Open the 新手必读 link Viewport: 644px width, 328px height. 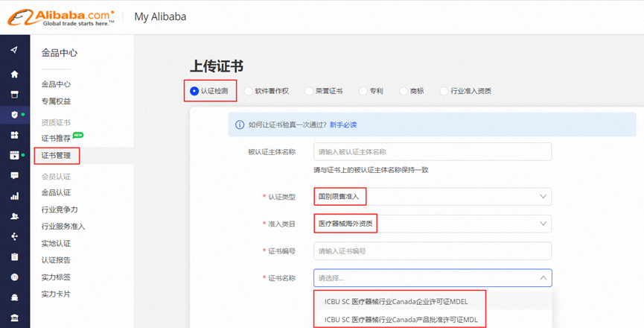click(x=343, y=124)
